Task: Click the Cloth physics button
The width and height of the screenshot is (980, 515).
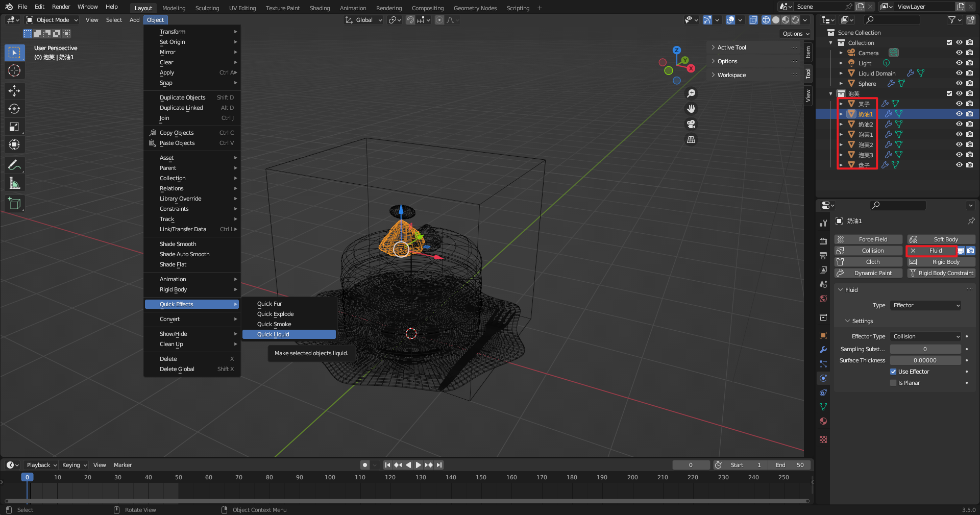Action: tap(868, 262)
